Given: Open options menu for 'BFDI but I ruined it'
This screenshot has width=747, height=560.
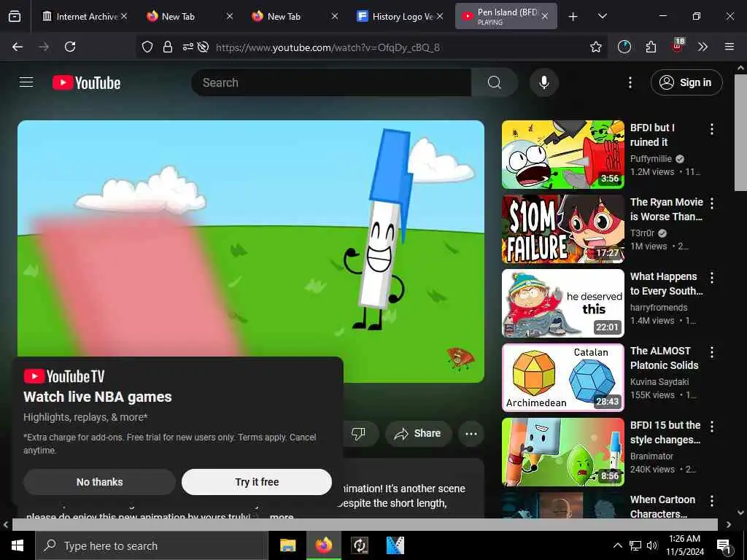Looking at the screenshot, I should pos(712,129).
